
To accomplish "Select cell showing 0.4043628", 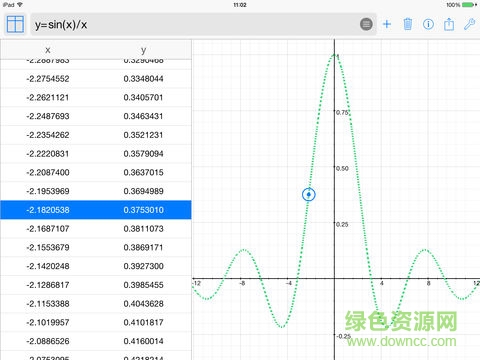I will tap(143, 304).
